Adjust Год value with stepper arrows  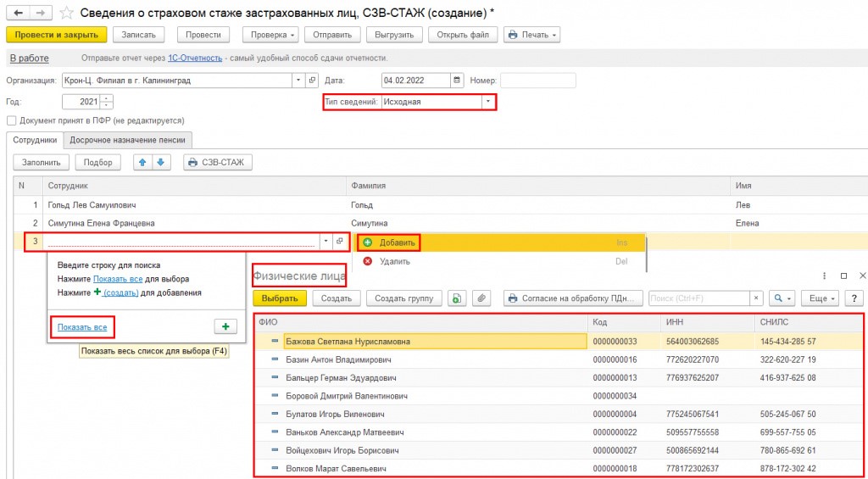coord(106,102)
